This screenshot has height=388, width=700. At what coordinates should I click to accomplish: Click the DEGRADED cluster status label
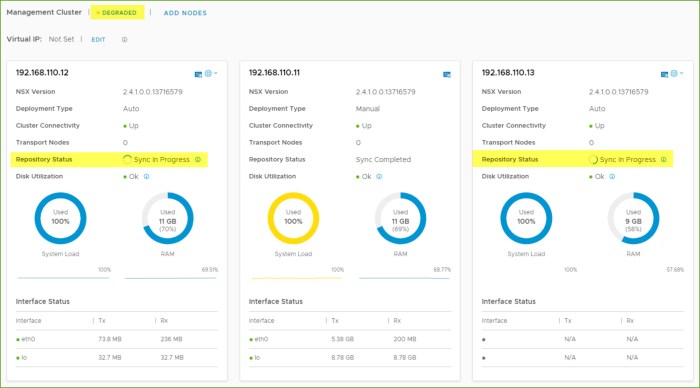[117, 13]
